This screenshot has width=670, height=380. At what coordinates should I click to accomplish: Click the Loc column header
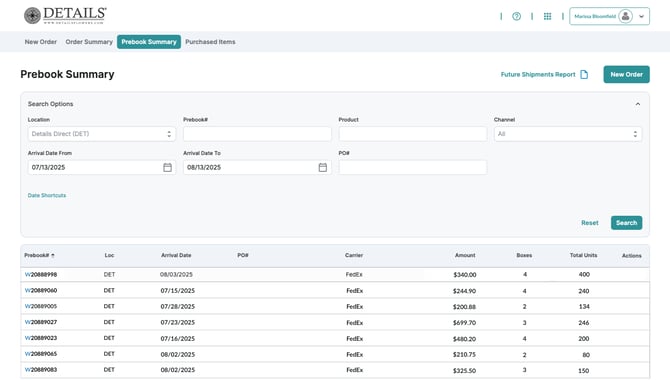point(109,255)
